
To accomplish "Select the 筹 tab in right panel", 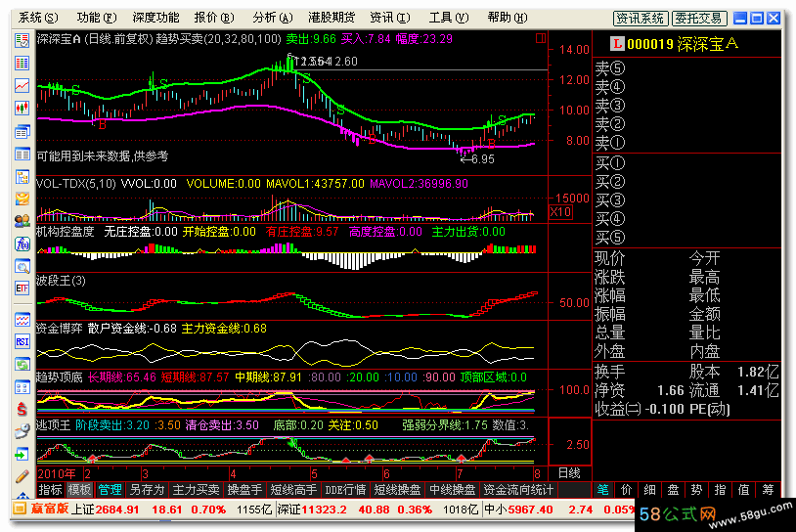I will coord(768,489).
